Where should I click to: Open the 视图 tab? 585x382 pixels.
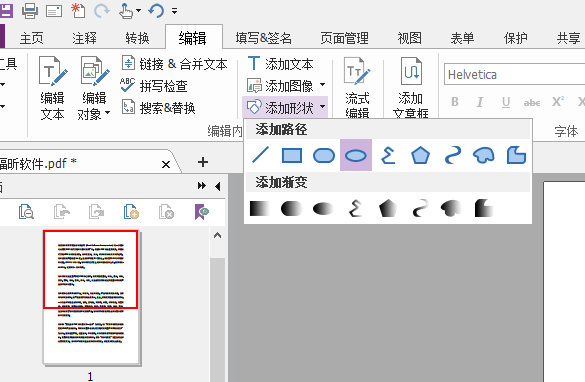410,38
